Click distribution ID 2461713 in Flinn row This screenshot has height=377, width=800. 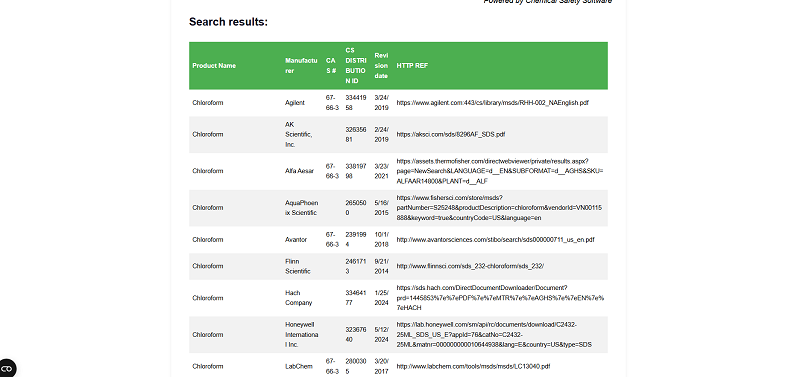click(356, 266)
